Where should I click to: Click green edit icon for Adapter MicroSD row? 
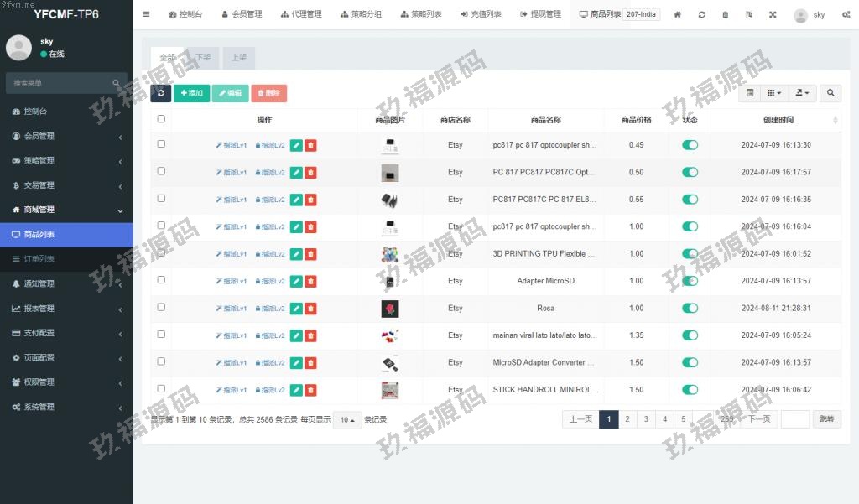[296, 281]
